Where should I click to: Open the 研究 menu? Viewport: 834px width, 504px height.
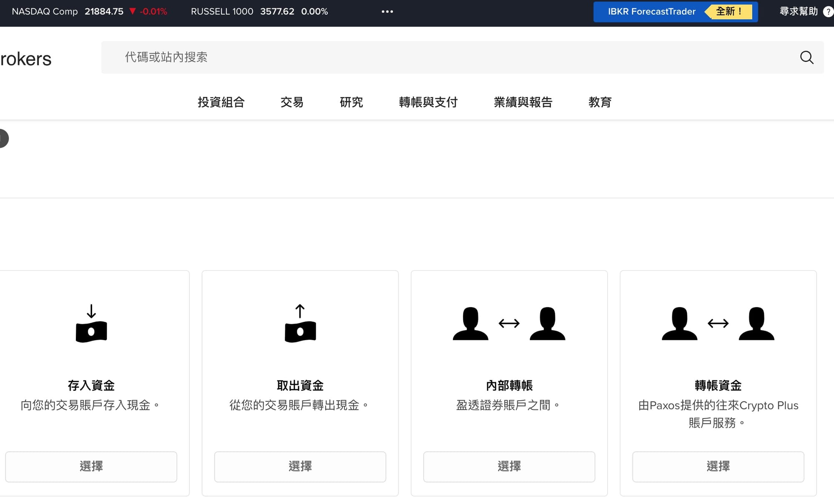pyautogui.click(x=351, y=102)
